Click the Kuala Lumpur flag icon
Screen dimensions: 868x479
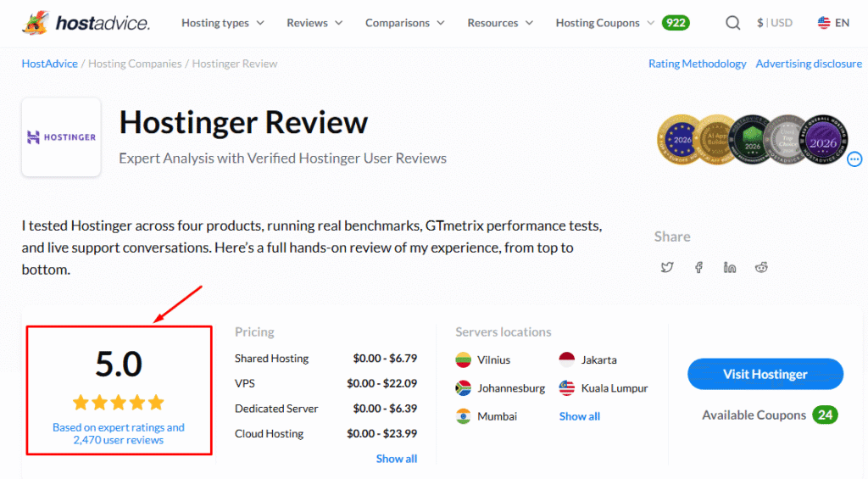click(567, 388)
